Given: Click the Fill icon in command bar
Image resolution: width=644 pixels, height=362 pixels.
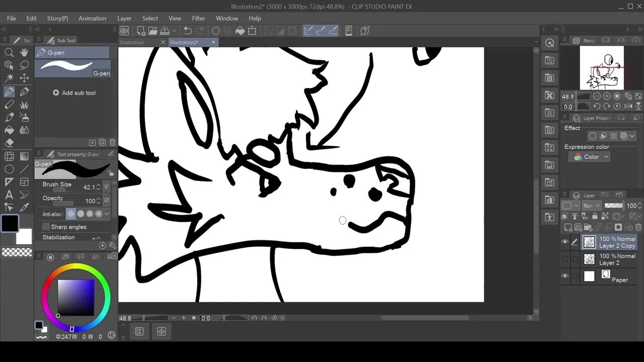Looking at the screenshot, I should [240, 31].
